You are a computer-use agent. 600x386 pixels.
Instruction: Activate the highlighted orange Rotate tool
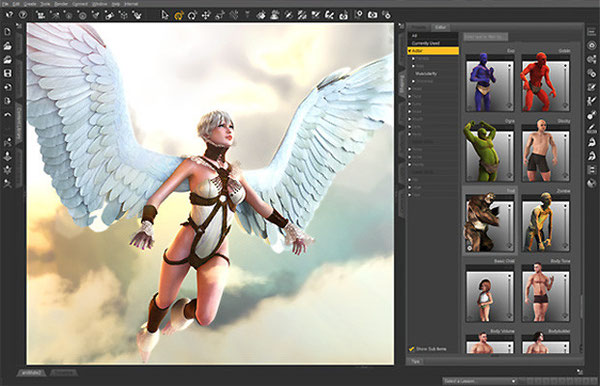[x=179, y=15]
